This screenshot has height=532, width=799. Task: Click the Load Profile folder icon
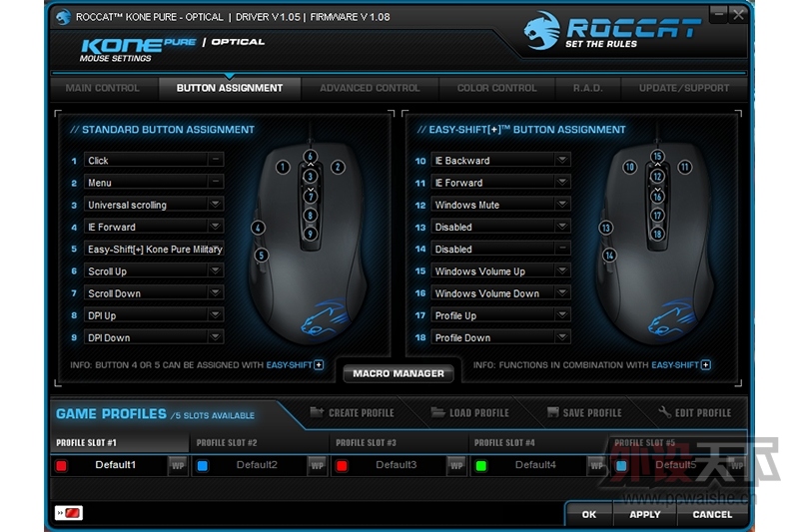(437, 412)
